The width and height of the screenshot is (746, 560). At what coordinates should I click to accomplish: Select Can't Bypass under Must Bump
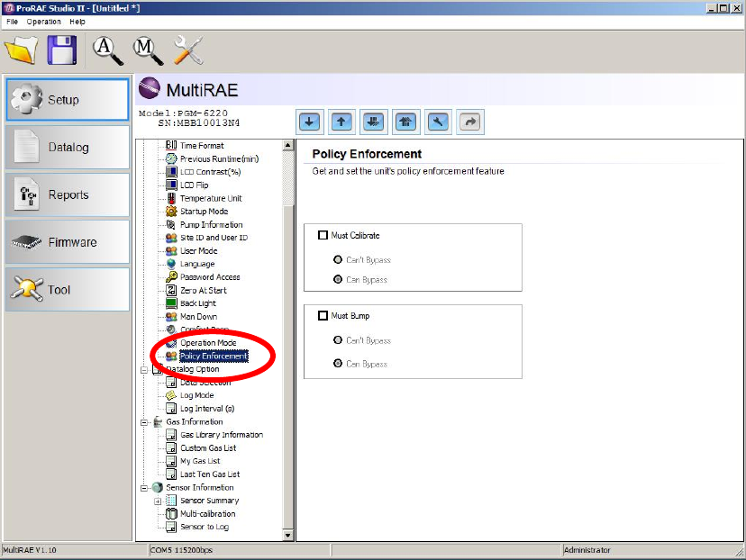[338, 340]
